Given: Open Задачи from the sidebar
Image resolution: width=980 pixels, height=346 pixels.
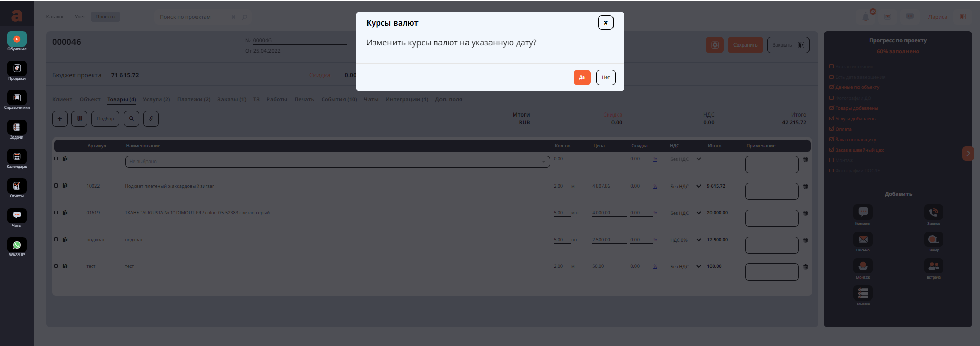Looking at the screenshot, I should pos(17,128).
